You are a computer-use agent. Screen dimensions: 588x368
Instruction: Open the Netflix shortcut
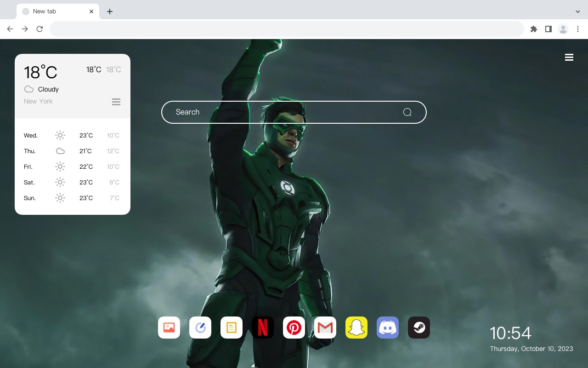point(263,328)
